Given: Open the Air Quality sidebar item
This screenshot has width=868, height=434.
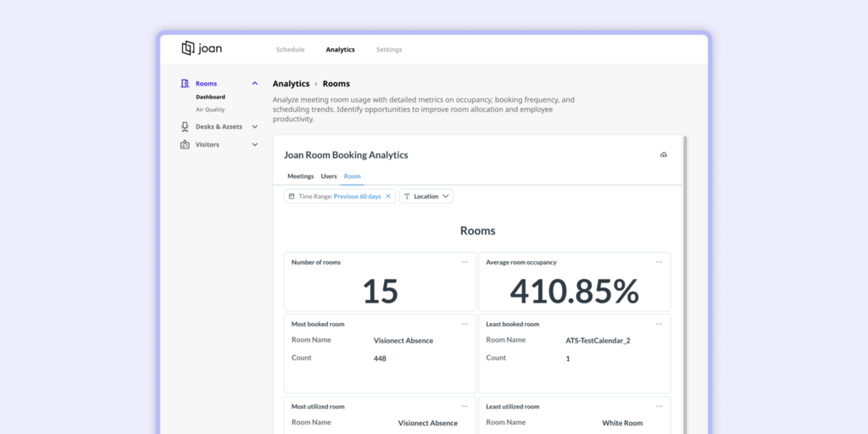Looking at the screenshot, I should coord(210,109).
